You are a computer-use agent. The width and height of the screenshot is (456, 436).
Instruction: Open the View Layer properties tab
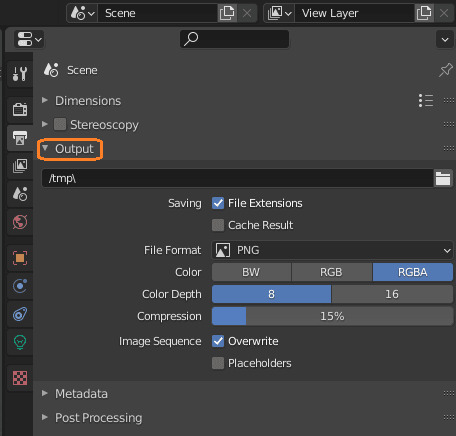20,166
